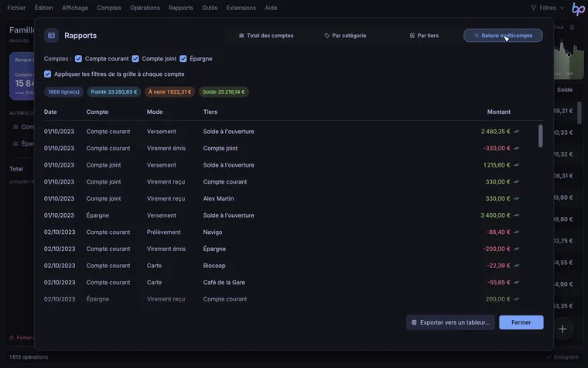Click the Mode column header

[x=155, y=112]
